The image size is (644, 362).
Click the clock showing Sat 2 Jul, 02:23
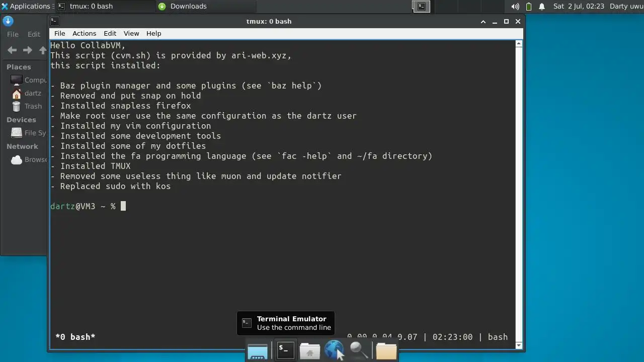(579, 6)
